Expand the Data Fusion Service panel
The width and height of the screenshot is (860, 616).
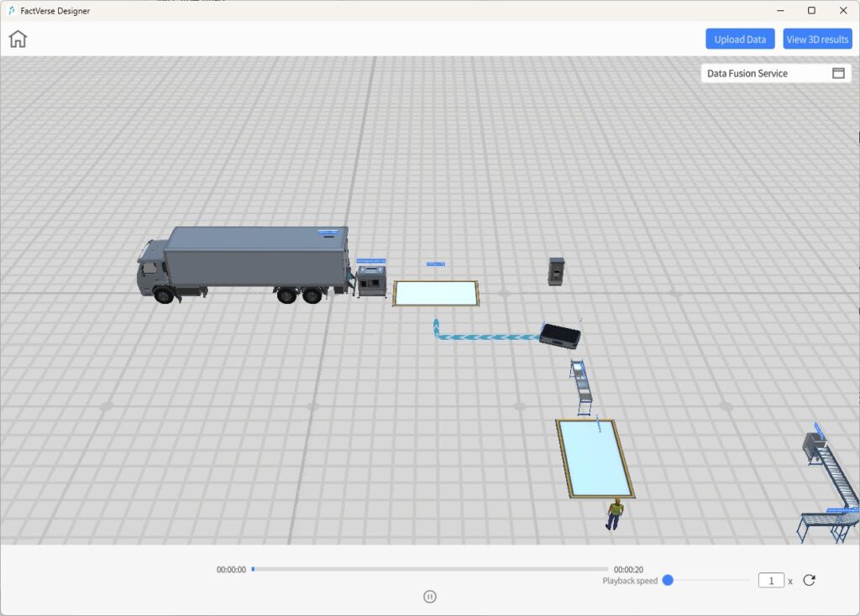click(837, 73)
